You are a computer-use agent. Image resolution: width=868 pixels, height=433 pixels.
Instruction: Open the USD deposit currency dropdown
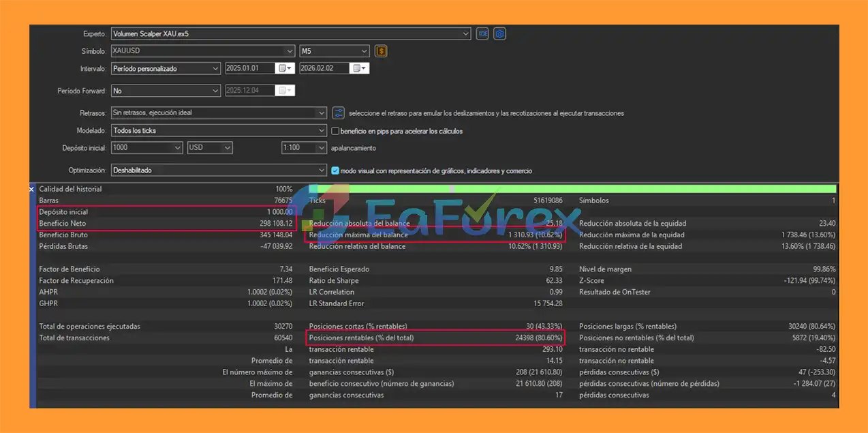coord(228,147)
